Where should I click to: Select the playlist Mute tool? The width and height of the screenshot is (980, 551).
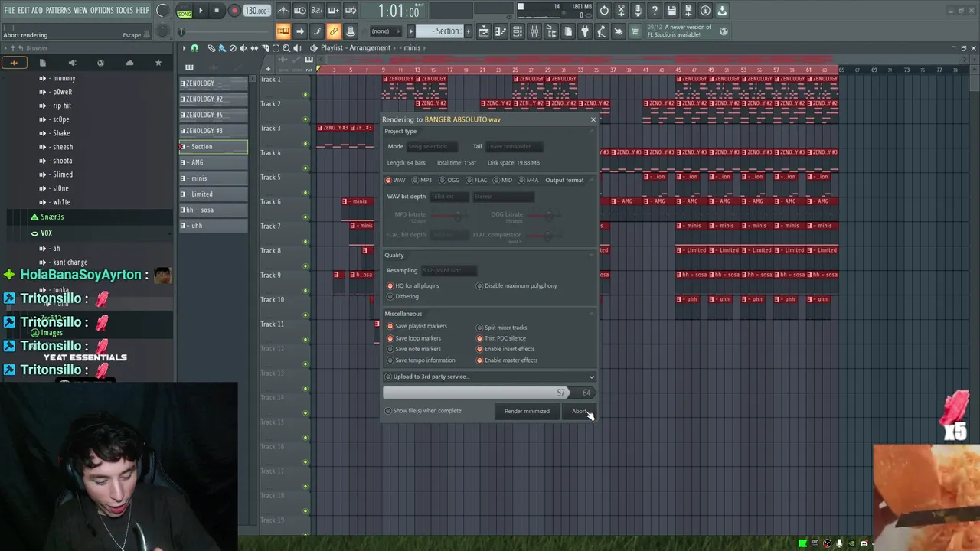[243, 48]
